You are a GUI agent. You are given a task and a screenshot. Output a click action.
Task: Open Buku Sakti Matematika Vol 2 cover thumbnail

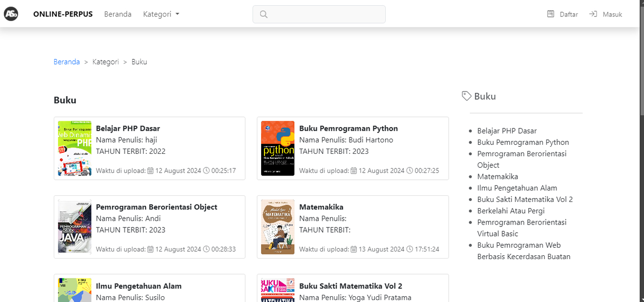pos(278,290)
